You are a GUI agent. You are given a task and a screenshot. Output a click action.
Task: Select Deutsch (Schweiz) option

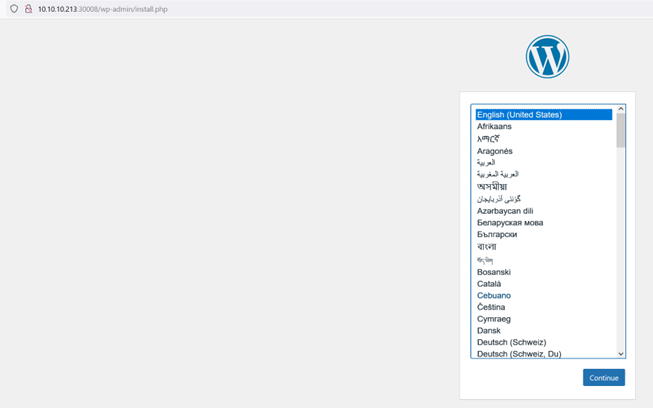544,342
